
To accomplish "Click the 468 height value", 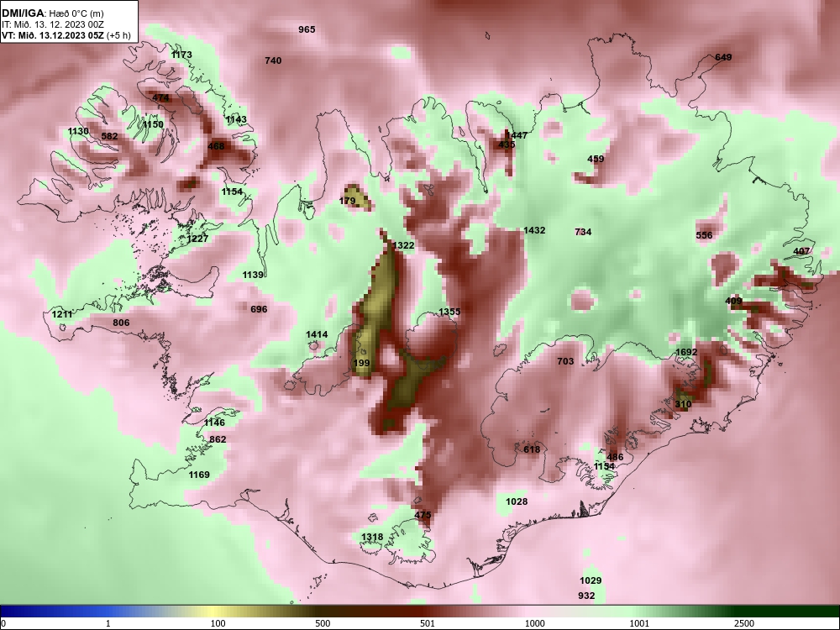I will 217,145.
